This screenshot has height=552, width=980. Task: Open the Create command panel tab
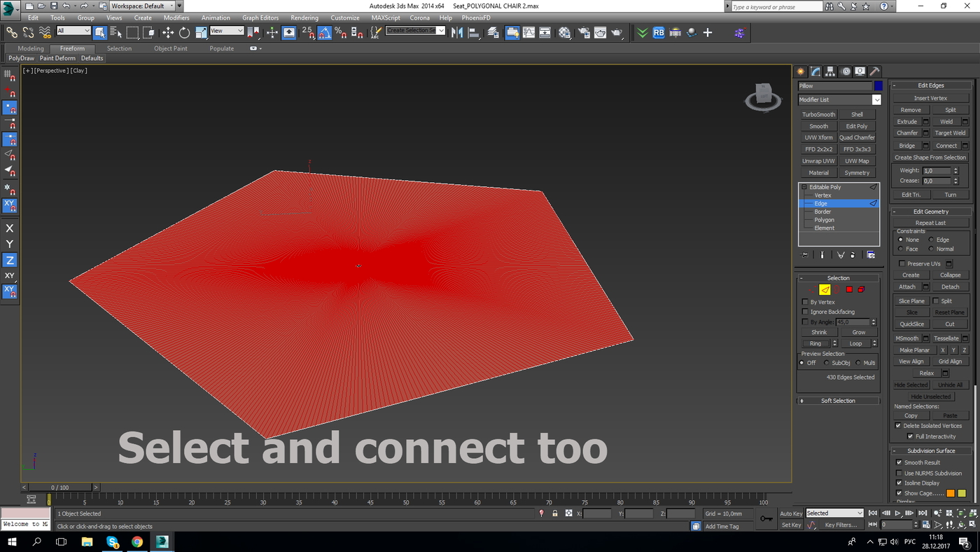coord(801,71)
